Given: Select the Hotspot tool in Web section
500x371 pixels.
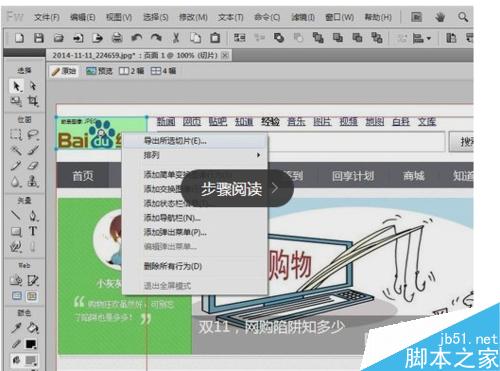Looking at the screenshot, I should [16, 280].
